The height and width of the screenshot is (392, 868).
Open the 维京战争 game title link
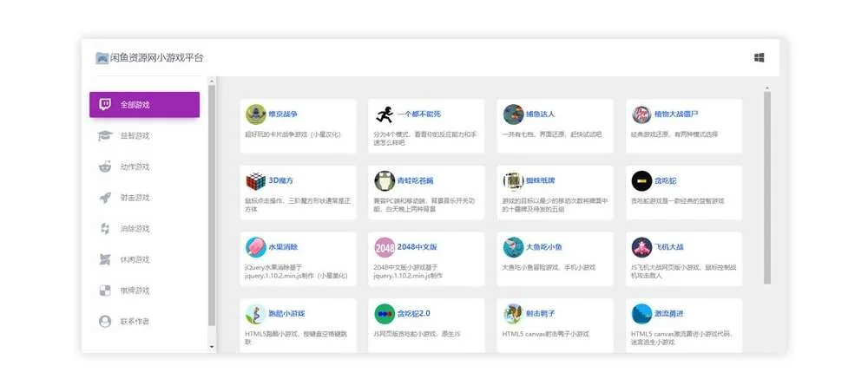282,114
